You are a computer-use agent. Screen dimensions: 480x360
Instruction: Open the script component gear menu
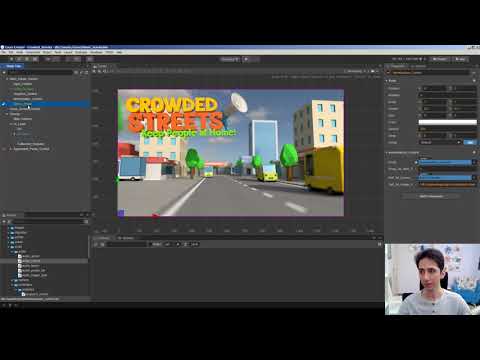[x=474, y=153]
